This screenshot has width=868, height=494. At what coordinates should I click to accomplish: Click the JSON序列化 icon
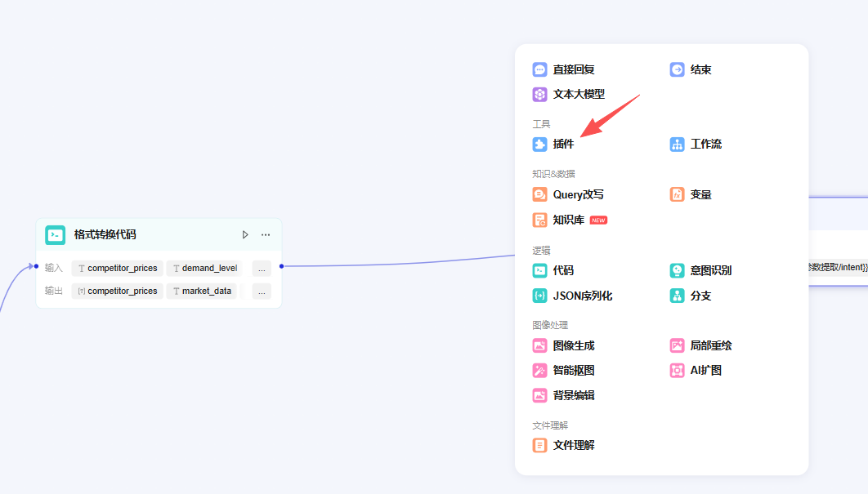click(539, 296)
